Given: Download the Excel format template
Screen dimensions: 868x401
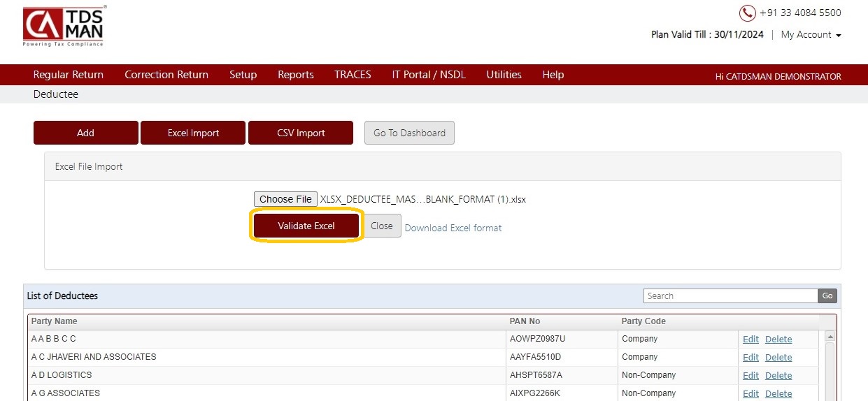Looking at the screenshot, I should (453, 228).
